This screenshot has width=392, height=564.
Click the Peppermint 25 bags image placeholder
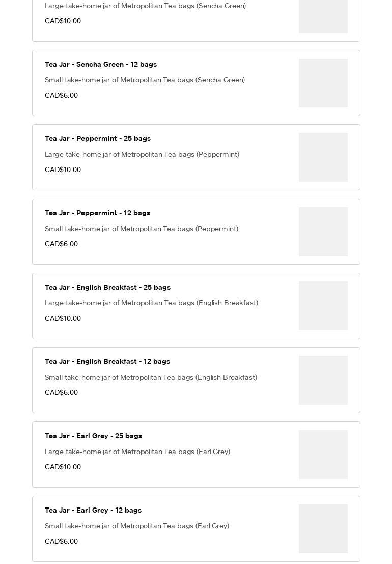[x=323, y=157]
